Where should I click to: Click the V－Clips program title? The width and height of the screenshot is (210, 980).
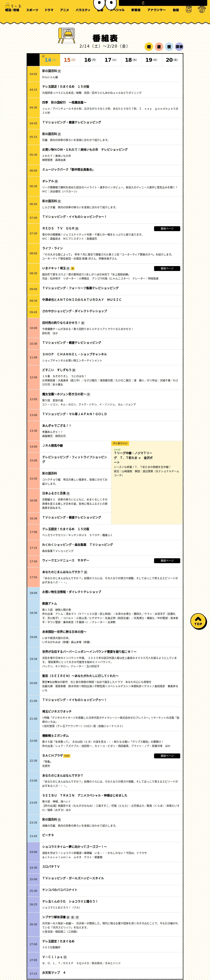[x=52, y=957]
